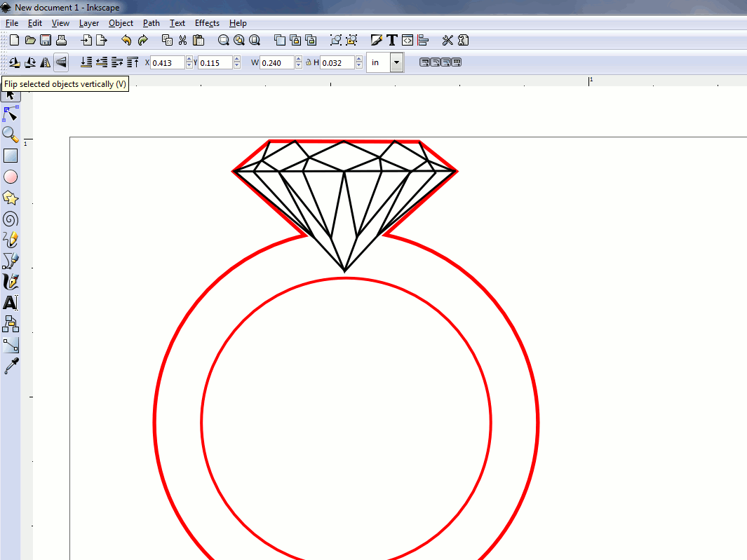Click the Gradient tool
The image size is (747, 560).
(11, 345)
